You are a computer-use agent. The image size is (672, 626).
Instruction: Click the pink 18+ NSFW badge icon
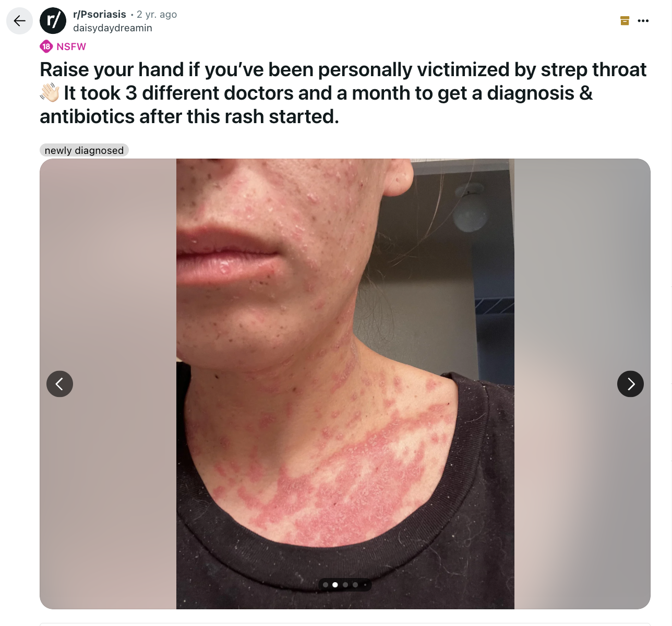tap(46, 46)
